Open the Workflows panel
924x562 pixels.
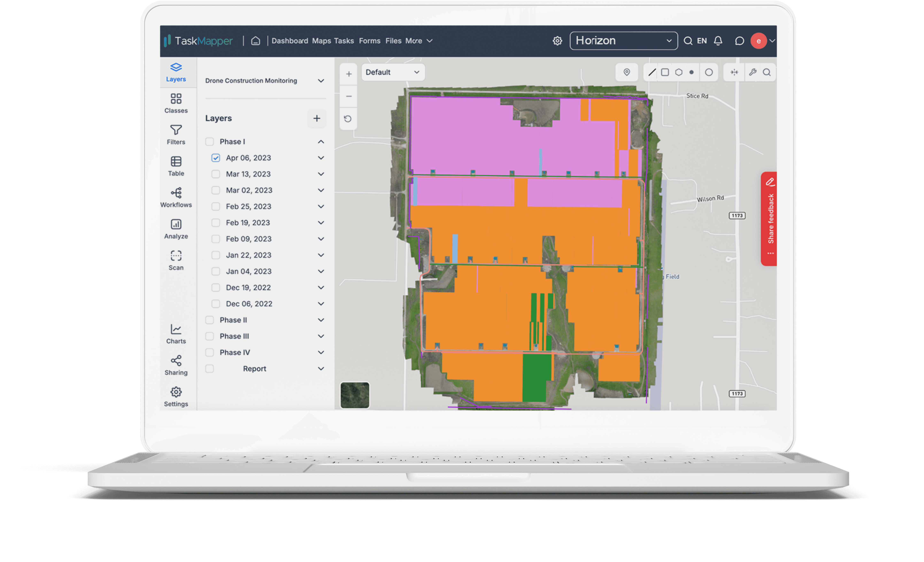click(x=176, y=197)
